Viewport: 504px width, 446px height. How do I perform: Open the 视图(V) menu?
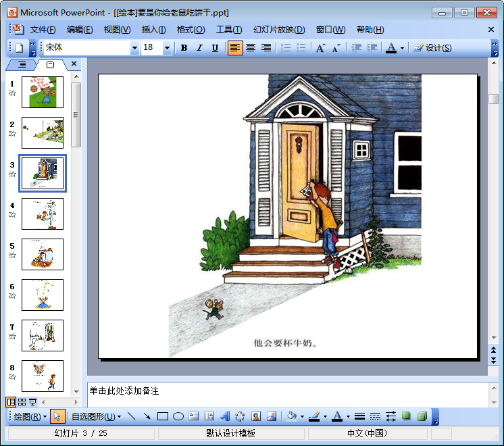(117, 30)
